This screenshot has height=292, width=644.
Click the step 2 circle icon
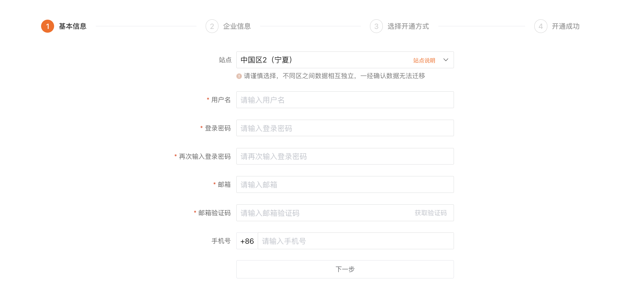coord(212,26)
